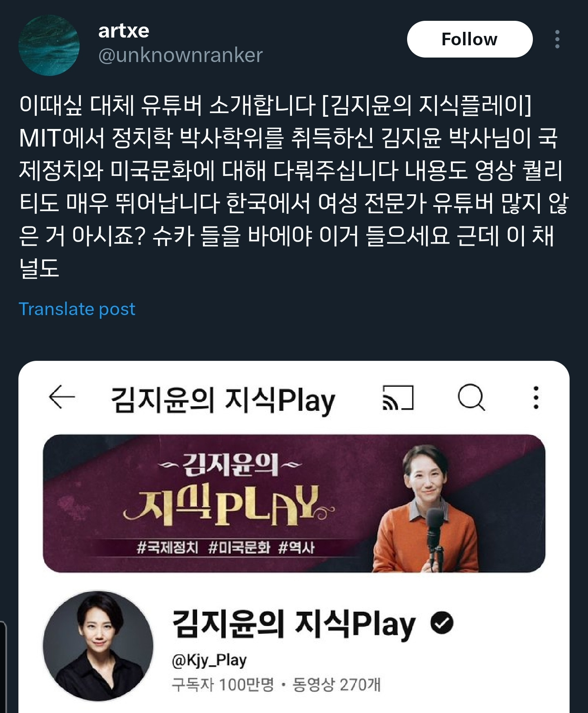588x713 pixels.
Task: Tap the @Kjy_Play channel handle
Action: (x=209, y=660)
